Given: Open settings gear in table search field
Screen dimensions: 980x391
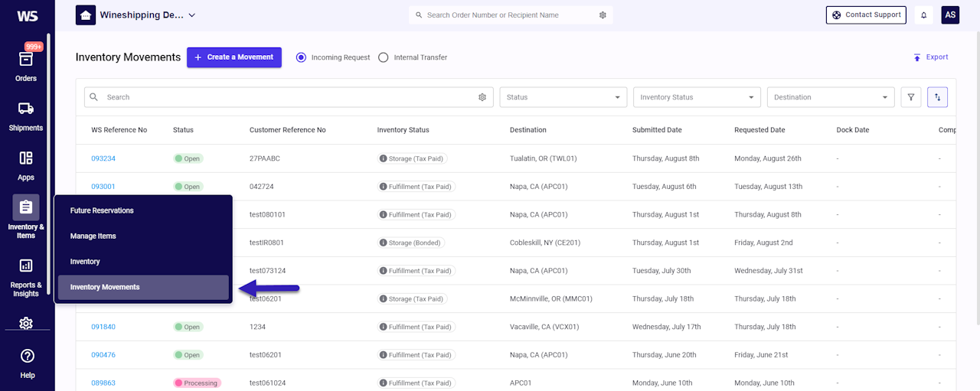Looking at the screenshot, I should point(482,97).
